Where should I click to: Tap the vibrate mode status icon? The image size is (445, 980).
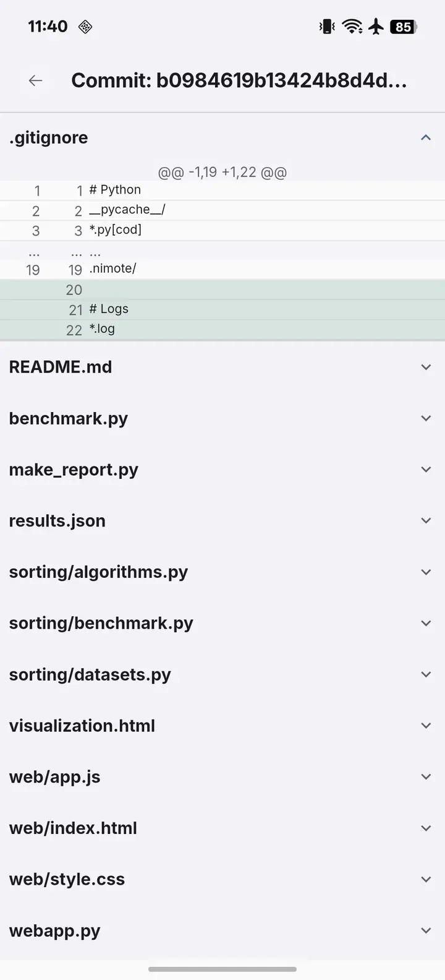[x=327, y=27]
